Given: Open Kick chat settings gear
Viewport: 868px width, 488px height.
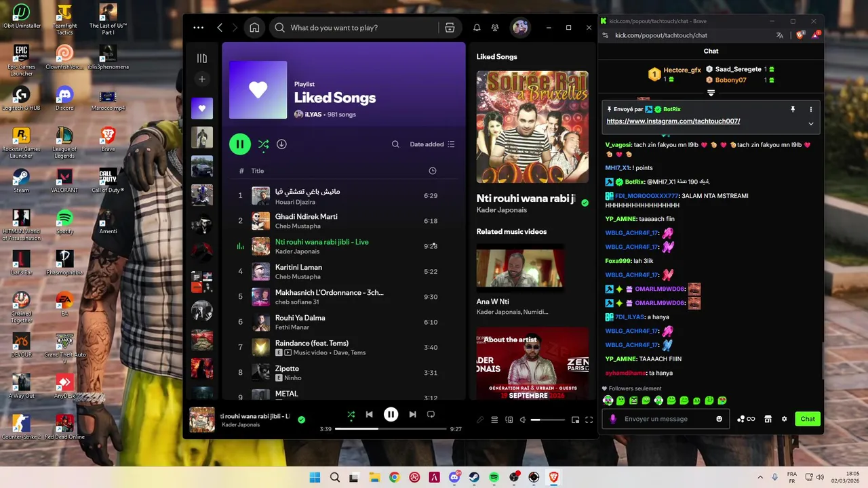Looking at the screenshot, I should (x=784, y=419).
